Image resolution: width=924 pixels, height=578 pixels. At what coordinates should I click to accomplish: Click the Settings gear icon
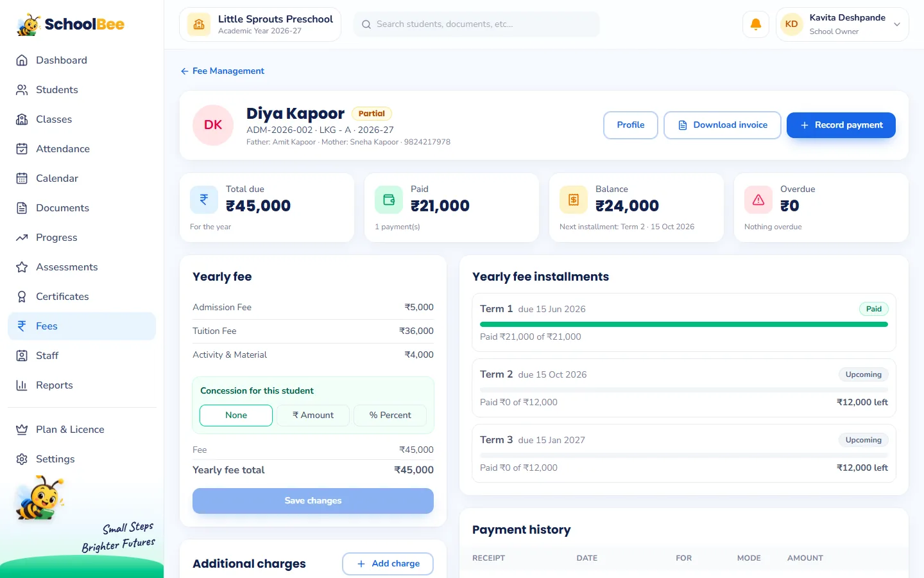[x=22, y=459]
